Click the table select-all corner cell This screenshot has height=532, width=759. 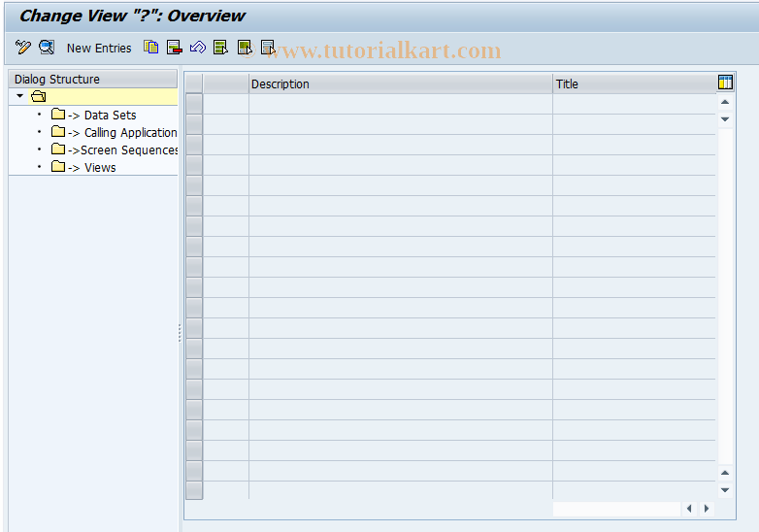tap(194, 83)
